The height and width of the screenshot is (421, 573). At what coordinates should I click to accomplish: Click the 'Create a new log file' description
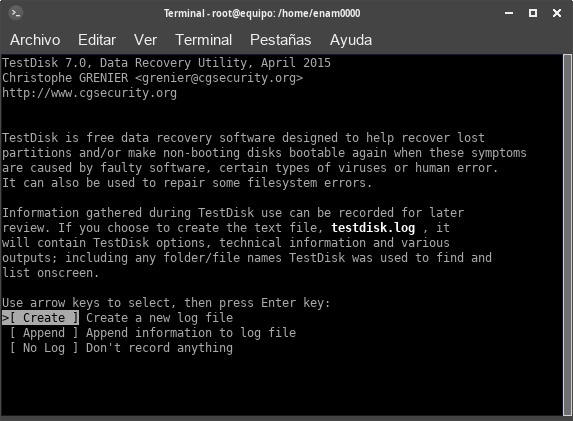[x=159, y=318]
